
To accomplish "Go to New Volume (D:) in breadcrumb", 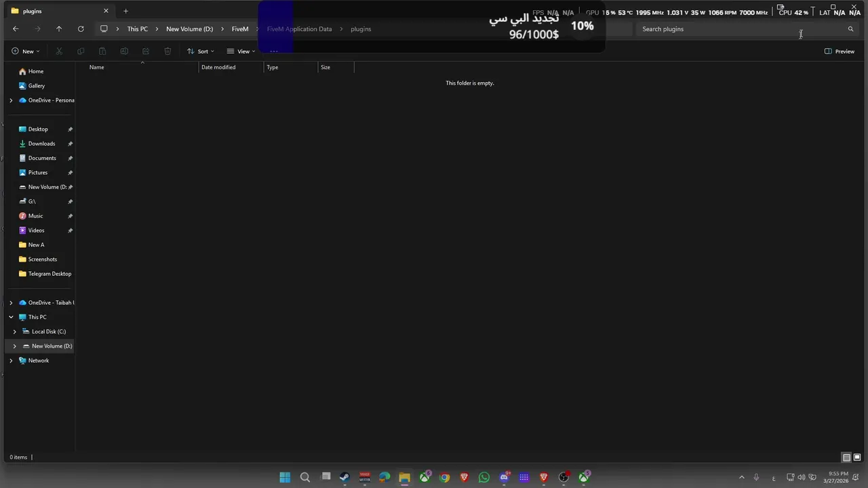I will (190, 29).
